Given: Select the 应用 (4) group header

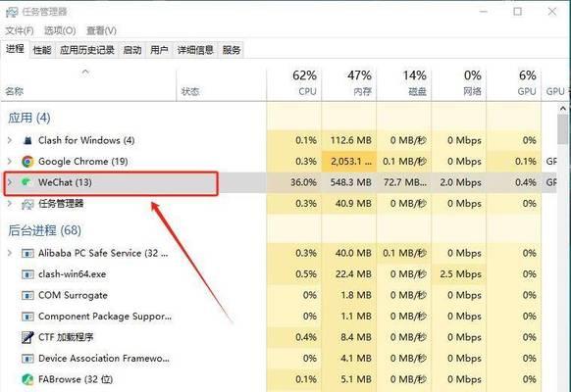Looking at the screenshot, I should click(29, 118).
